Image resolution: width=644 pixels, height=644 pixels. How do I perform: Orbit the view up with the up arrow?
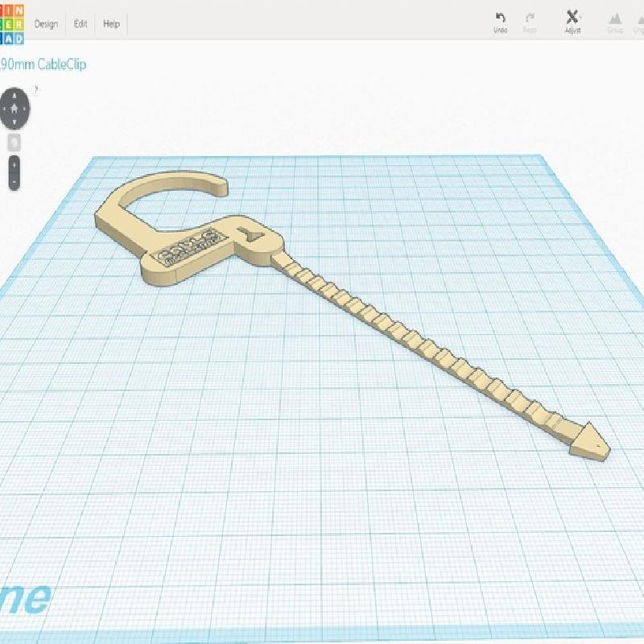[x=15, y=96]
